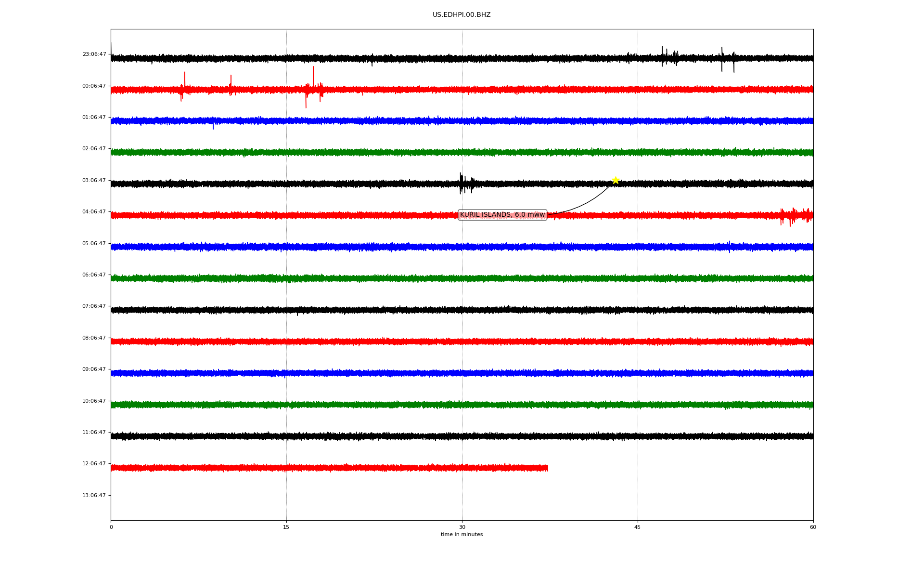Click the x-axis tick label 30
The height and width of the screenshot is (578, 924).
(462, 527)
